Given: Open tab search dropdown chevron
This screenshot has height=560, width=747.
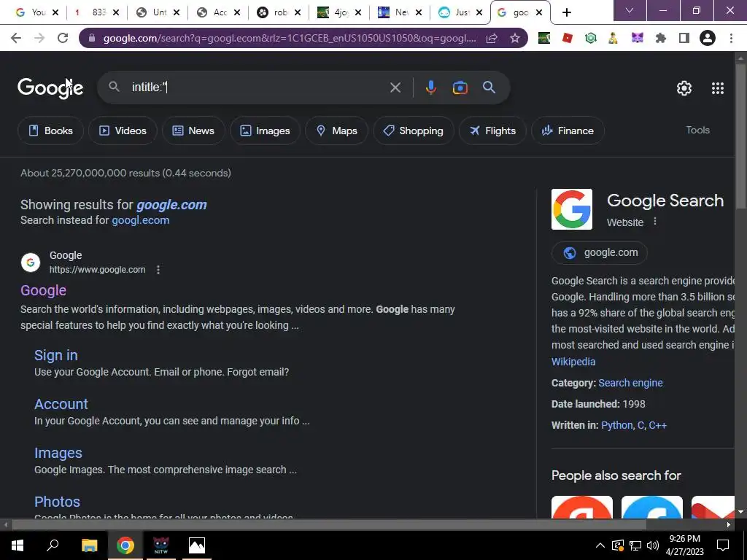Looking at the screenshot, I should (x=630, y=10).
